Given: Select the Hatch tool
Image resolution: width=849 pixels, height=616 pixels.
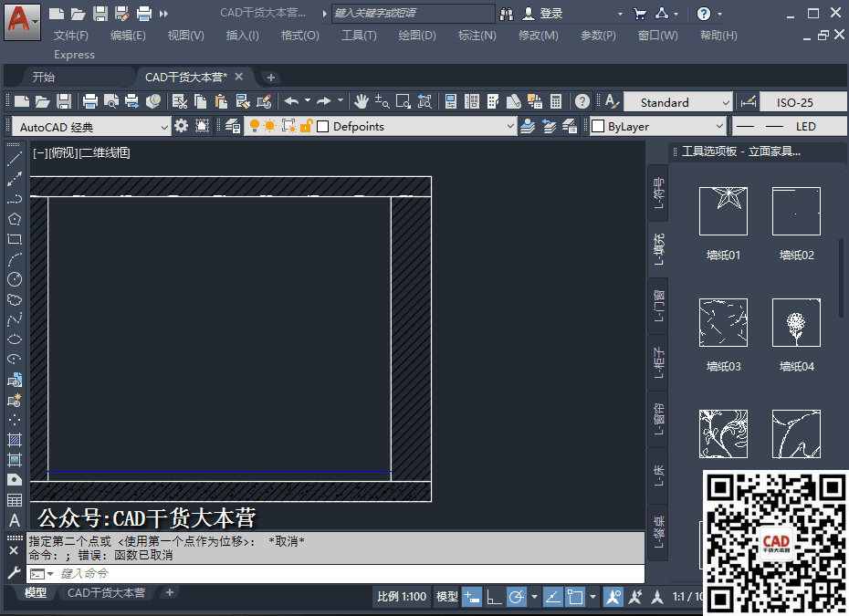Looking at the screenshot, I should [x=15, y=440].
